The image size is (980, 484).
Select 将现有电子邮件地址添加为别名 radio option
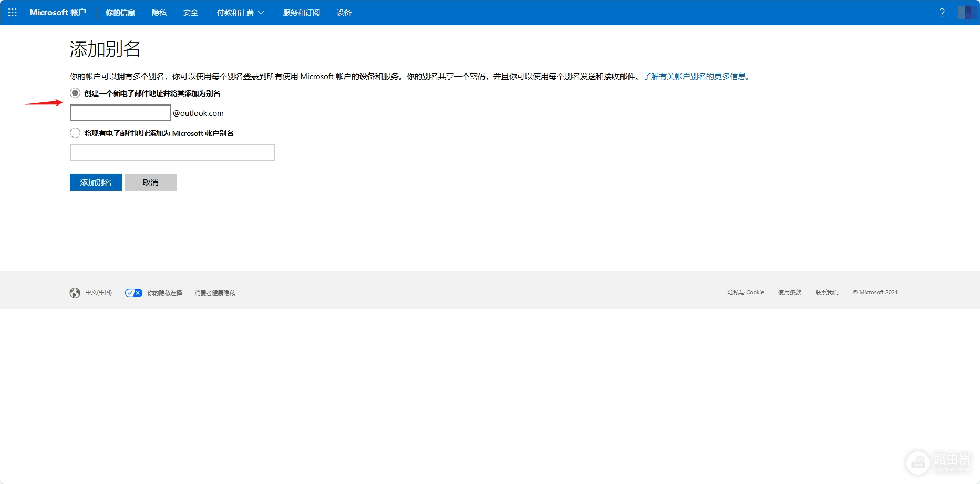pos(75,133)
